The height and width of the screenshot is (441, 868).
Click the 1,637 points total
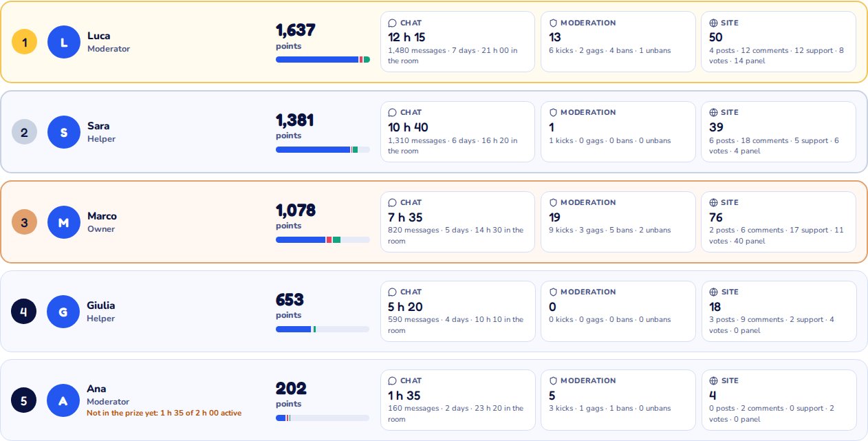coord(296,30)
